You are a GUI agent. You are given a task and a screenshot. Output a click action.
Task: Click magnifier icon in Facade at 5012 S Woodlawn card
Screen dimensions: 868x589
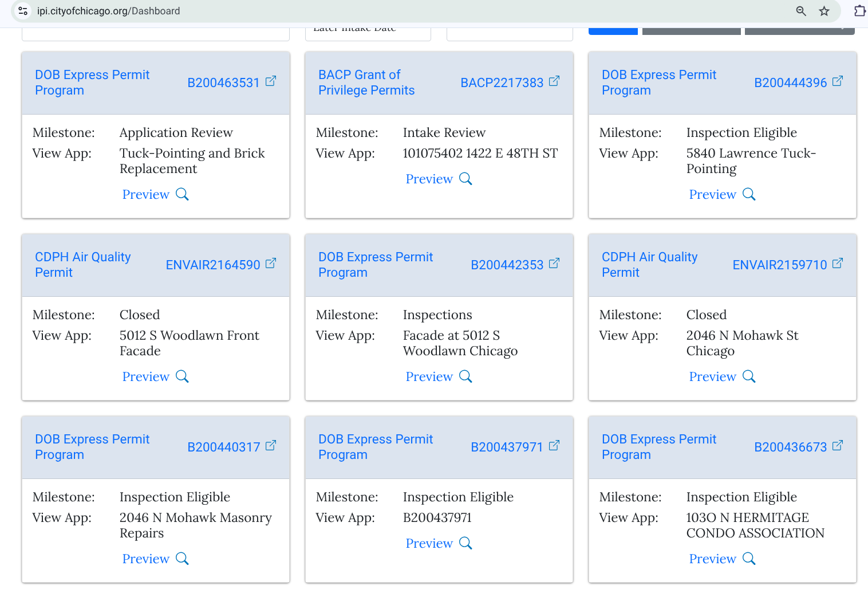[x=465, y=376]
